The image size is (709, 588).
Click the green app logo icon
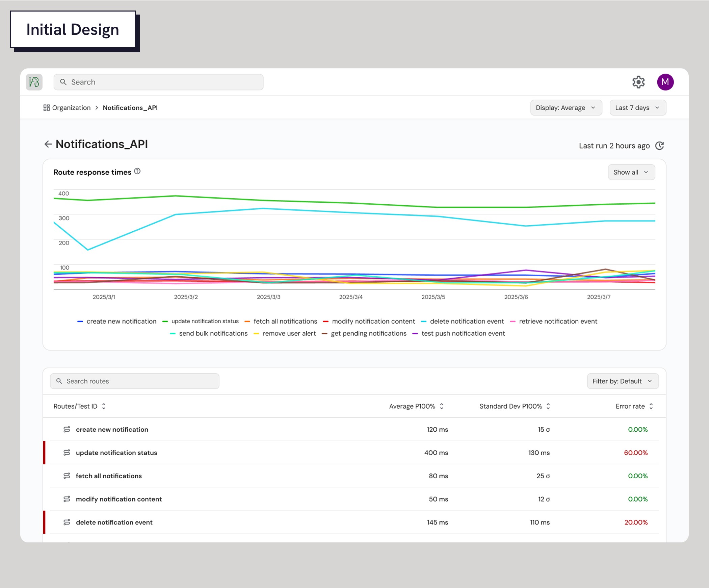34,82
